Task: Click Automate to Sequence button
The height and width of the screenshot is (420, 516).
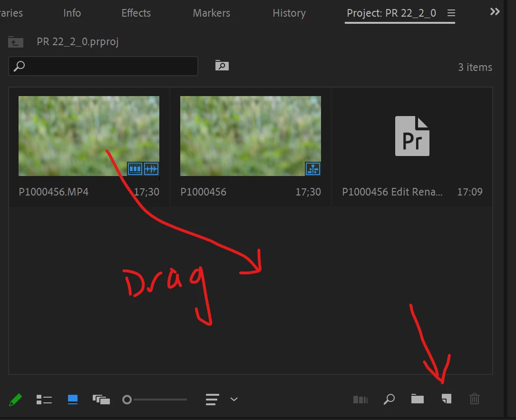Action: [360, 400]
